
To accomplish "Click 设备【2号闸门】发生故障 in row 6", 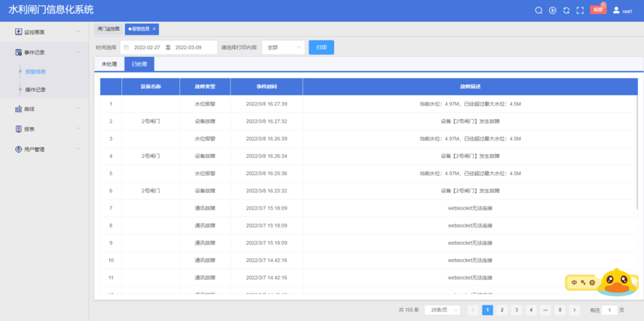I will [470, 191].
